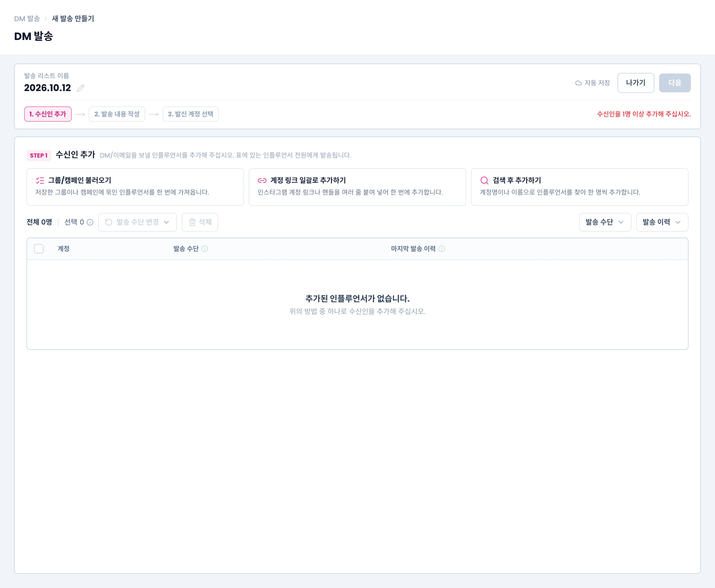
Task: Select step tab 2. 발송 내용 작성
Action: click(x=117, y=114)
